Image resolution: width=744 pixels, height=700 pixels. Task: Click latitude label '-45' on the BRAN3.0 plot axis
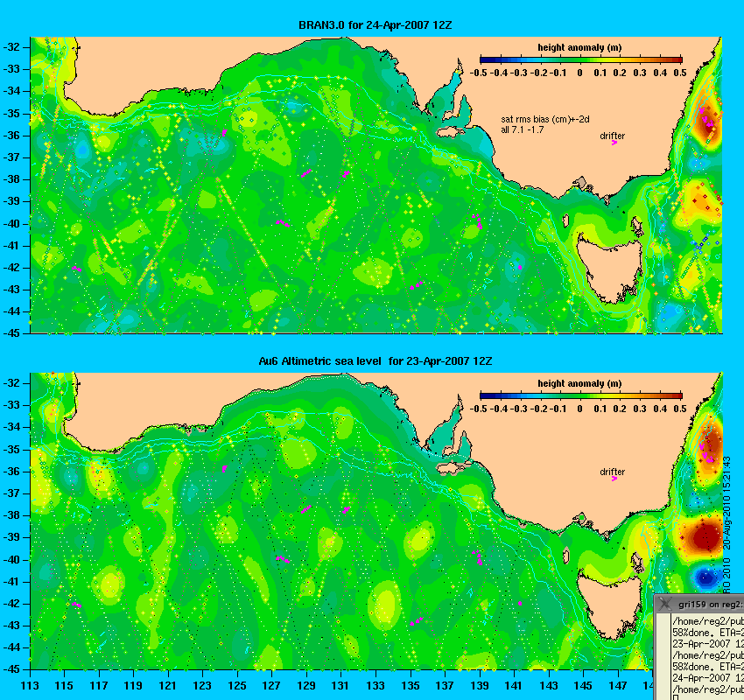pyautogui.click(x=11, y=332)
